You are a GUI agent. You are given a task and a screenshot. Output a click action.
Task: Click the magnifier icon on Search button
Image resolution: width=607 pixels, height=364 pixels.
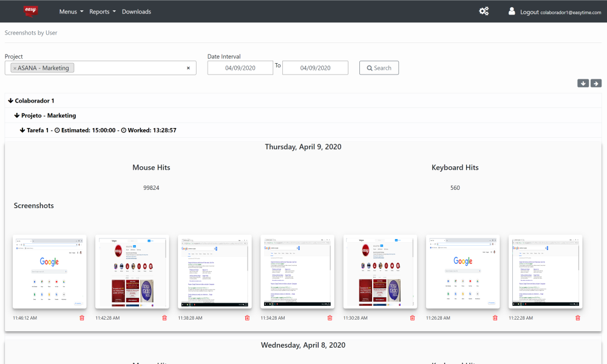click(369, 67)
